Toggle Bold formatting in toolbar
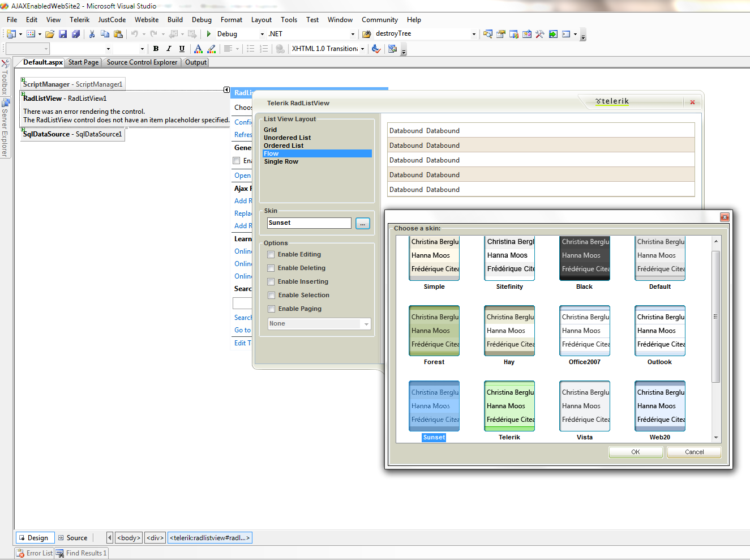The width and height of the screenshot is (750, 560). [x=156, y=49]
